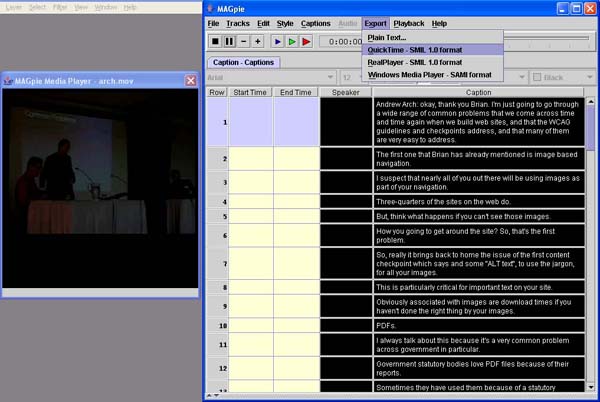Open the Tracks menu
Viewport: 600px width, 402px height.
(x=238, y=24)
